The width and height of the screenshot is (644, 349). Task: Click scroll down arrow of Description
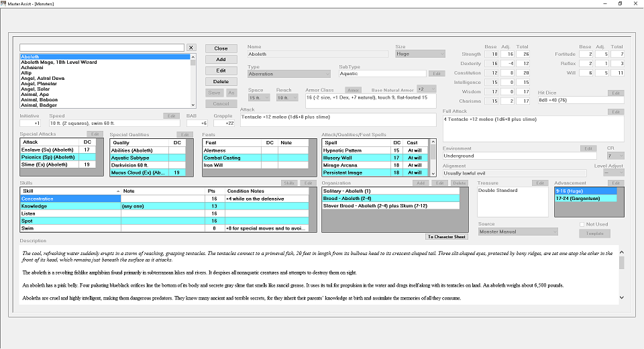click(x=621, y=297)
